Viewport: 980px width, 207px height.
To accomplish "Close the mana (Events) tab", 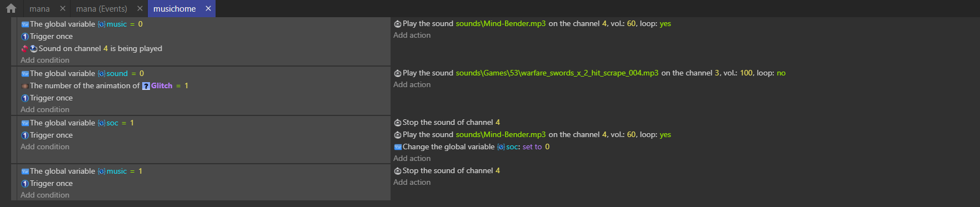I will coord(139,8).
